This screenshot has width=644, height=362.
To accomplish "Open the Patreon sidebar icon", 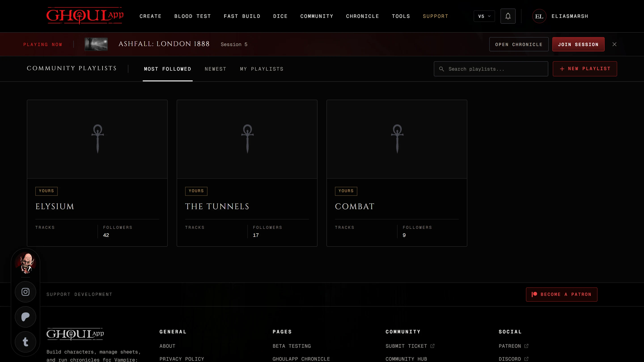I will click(25, 317).
